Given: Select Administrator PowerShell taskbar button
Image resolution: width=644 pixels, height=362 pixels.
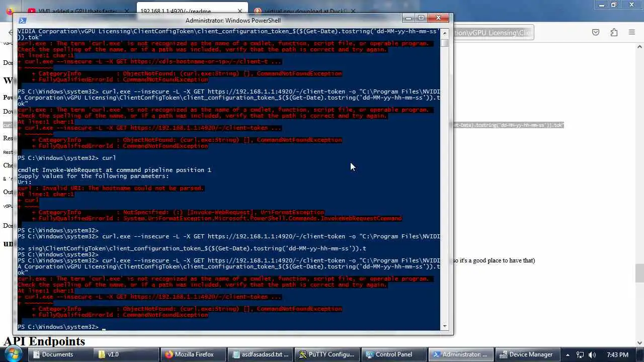Looking at the screenshot, I should [460, 354].
